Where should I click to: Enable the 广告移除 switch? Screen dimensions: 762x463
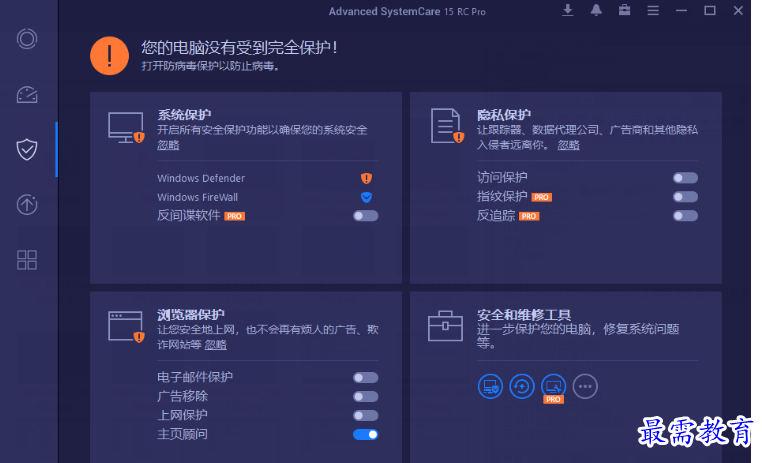click(x=365, y=396)
